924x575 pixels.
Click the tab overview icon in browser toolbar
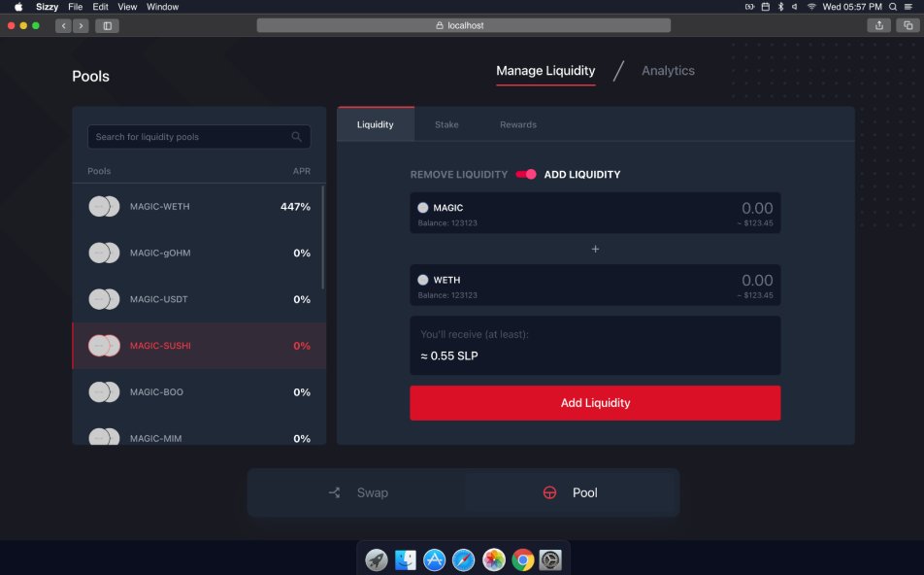point(908,25)
